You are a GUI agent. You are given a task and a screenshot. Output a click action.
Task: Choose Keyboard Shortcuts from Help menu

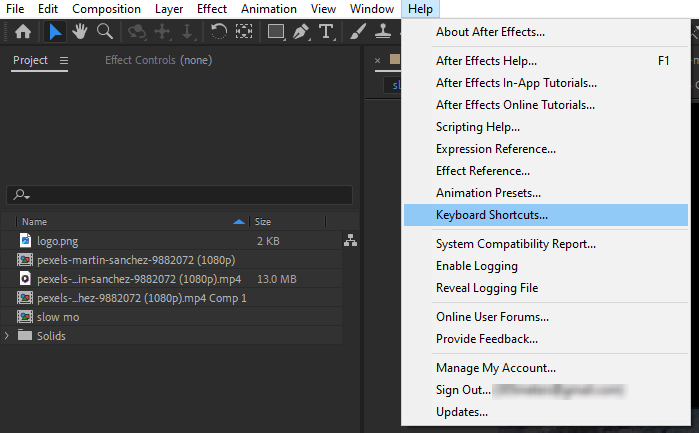491,214
